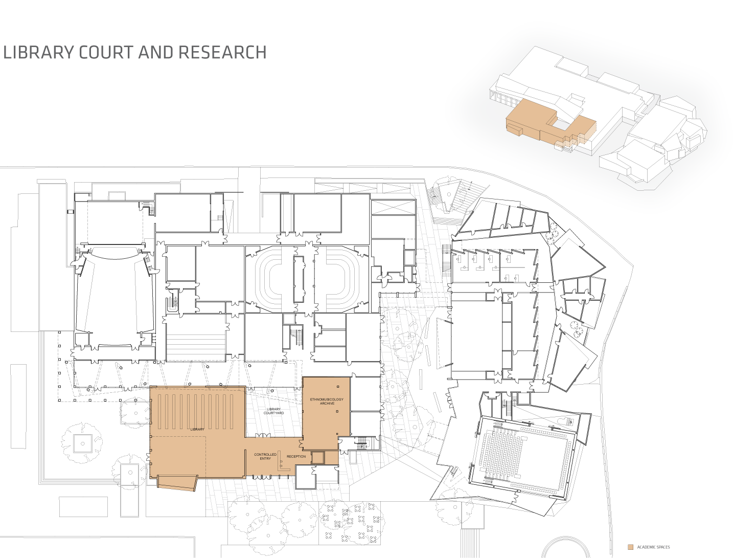Click the 'RECEPTION' label

pyautogui.click(x=296, y=456)
